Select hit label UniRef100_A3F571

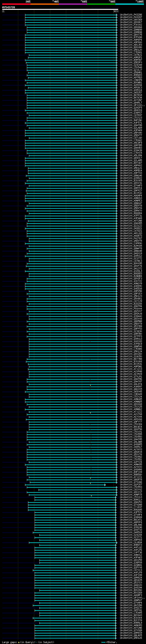pyautogui.click(x=131, y=123)
